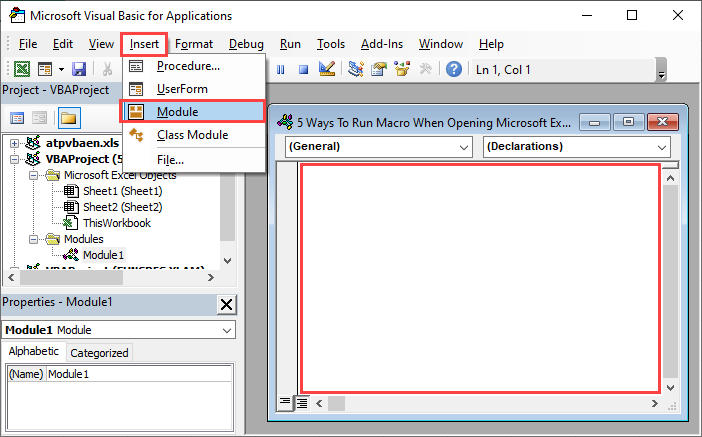Click the Break pause icon
702x437 pixels.
tap(281, 69)
